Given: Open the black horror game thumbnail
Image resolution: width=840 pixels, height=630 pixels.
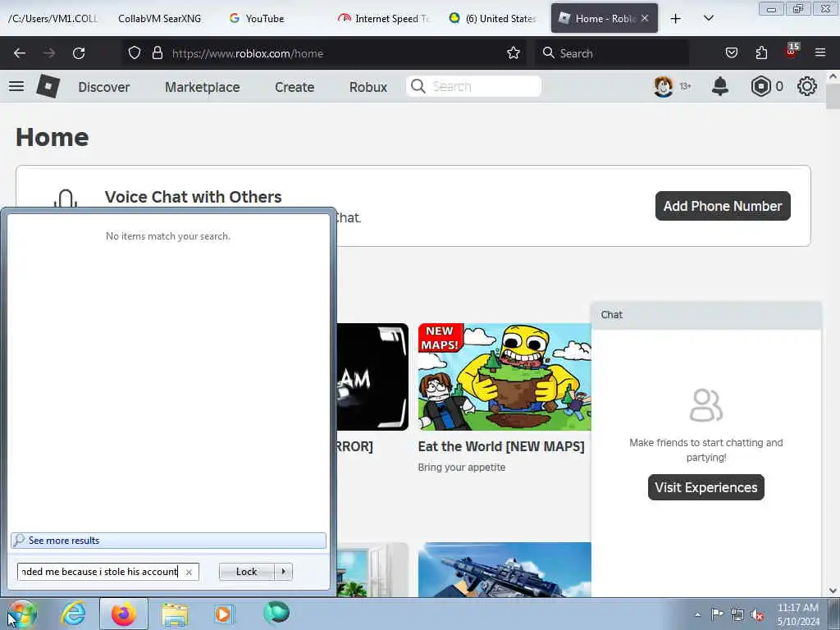Looking at the screenshot, I should pyautogui.click(x=372, y=377).
